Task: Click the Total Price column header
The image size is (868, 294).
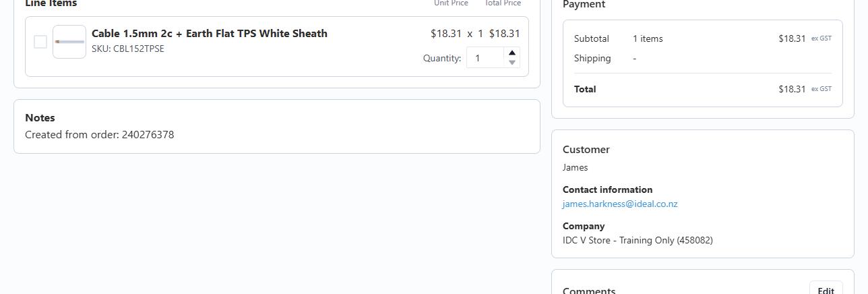Action: (503, 3)
